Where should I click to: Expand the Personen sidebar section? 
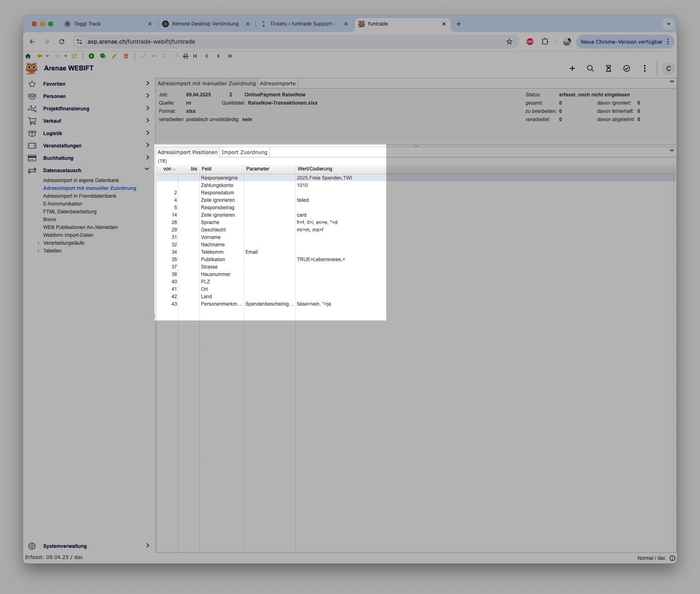pyautogui.click(x=147, y=96)
